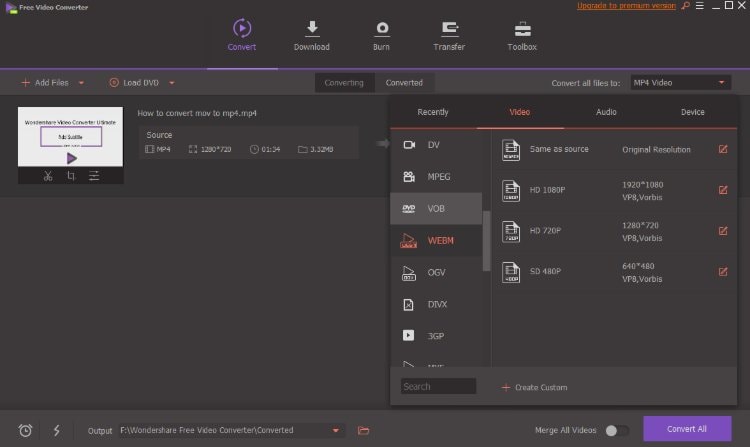Click the format Search field
750x447 pixels.
(438, 386)
